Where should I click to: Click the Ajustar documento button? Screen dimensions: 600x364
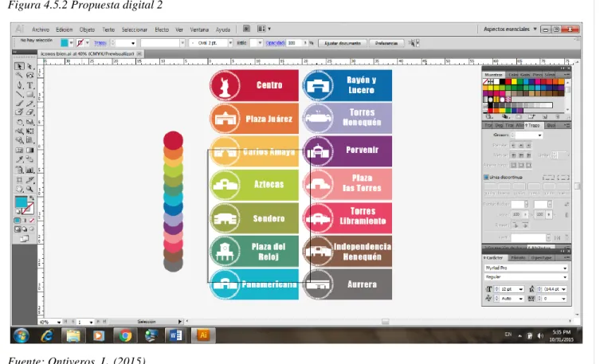click(343, 43)
